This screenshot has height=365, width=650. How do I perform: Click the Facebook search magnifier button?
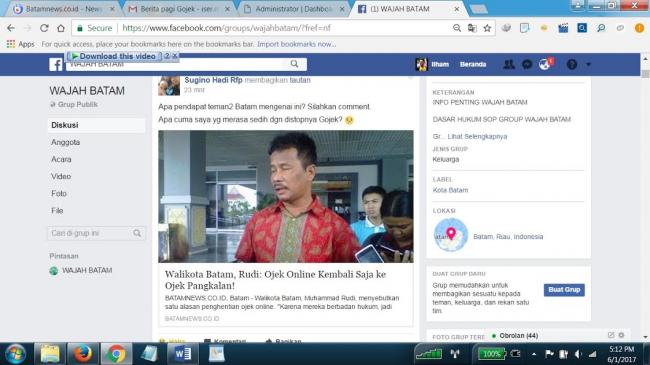click(x=294, y=64)
